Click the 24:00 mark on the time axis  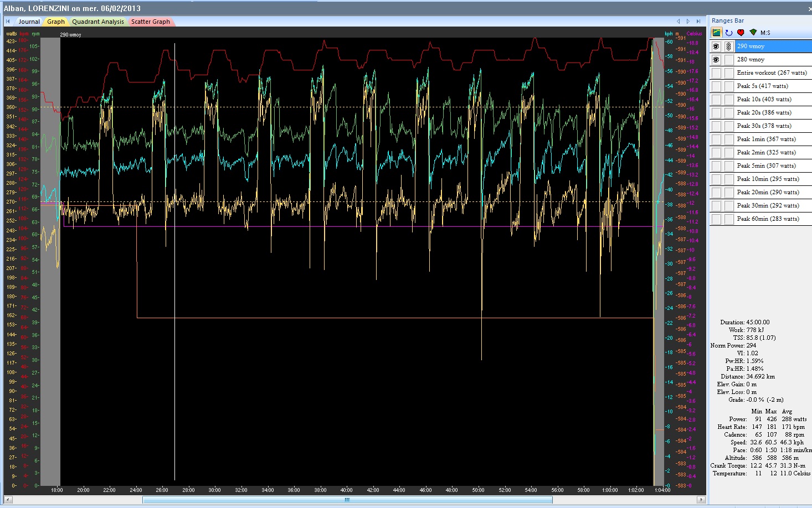click(136, 490)
